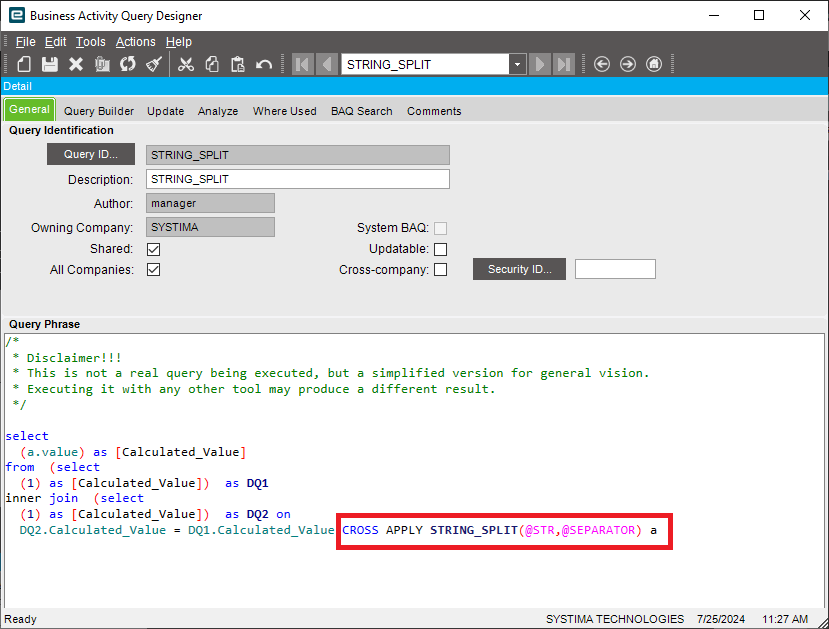This screenshot has height=629, width=829.
Task: Click the Ready status text
Action: (x=21, y=619)
